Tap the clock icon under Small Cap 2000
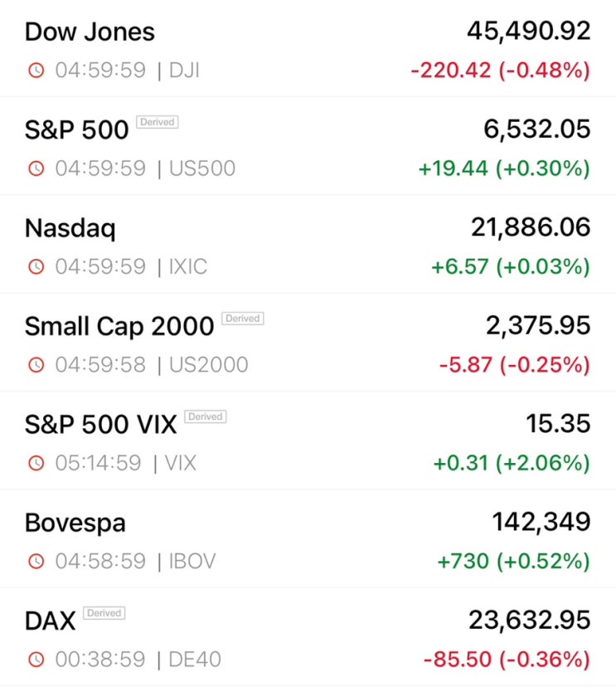Screen dimensions: 616x687 (x=36, y=364)
